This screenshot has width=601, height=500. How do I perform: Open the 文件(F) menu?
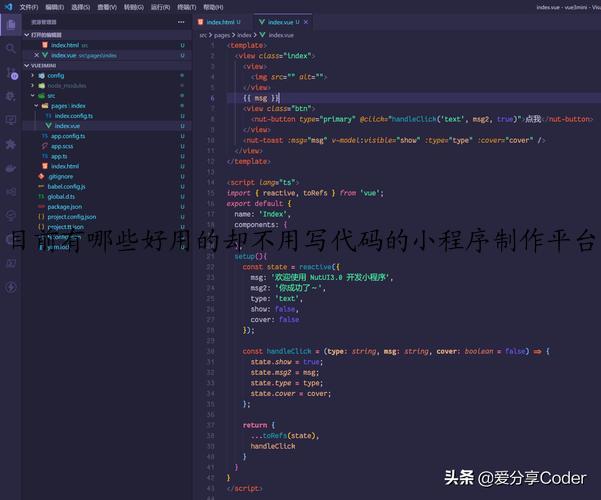[29, 7]
